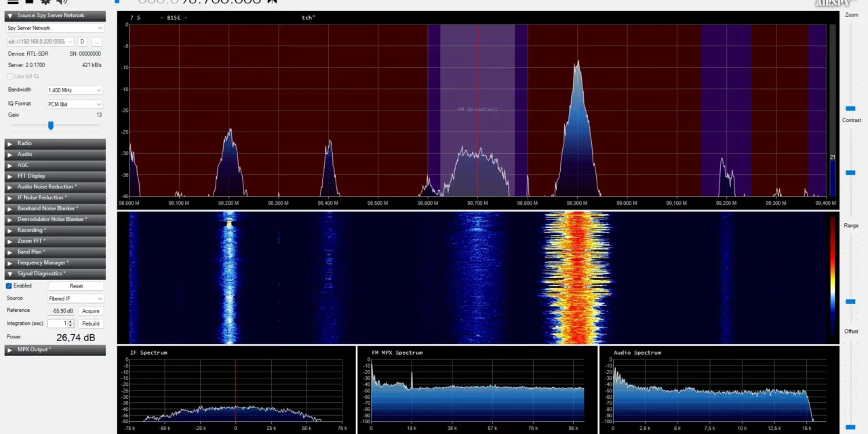
Task: Uncheck the Signal Diagnostics Enabled checkbox
Action: click(x=9, y=286)
